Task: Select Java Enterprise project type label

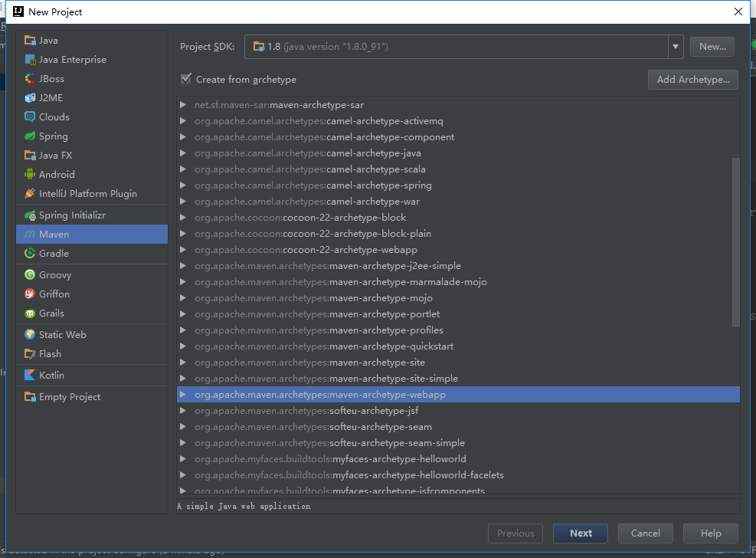Action: coord(72,60)
